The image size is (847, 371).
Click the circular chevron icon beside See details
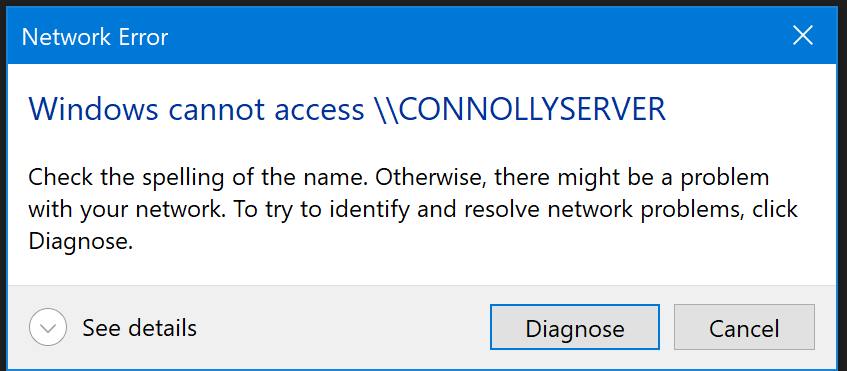pyautogui.click(x=48, y=327)
